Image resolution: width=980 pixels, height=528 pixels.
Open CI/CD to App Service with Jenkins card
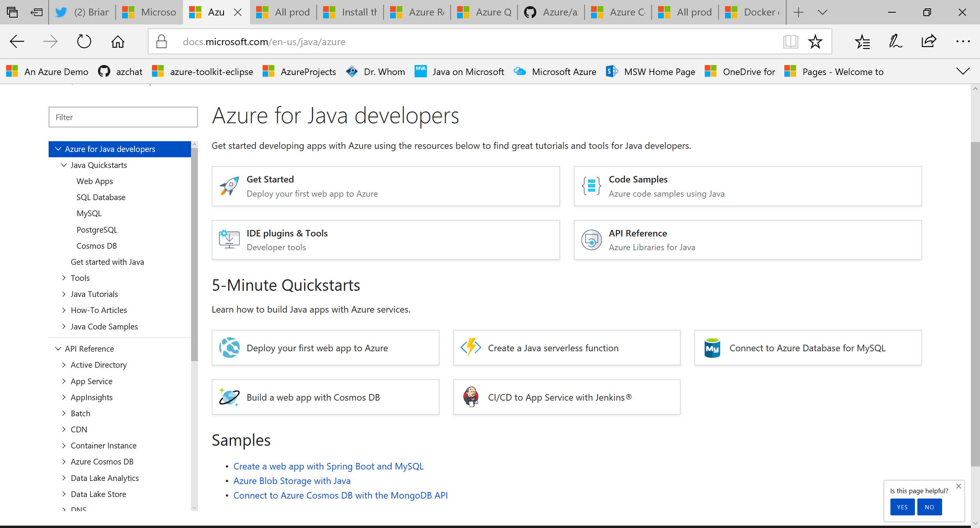tap(567, 397)
